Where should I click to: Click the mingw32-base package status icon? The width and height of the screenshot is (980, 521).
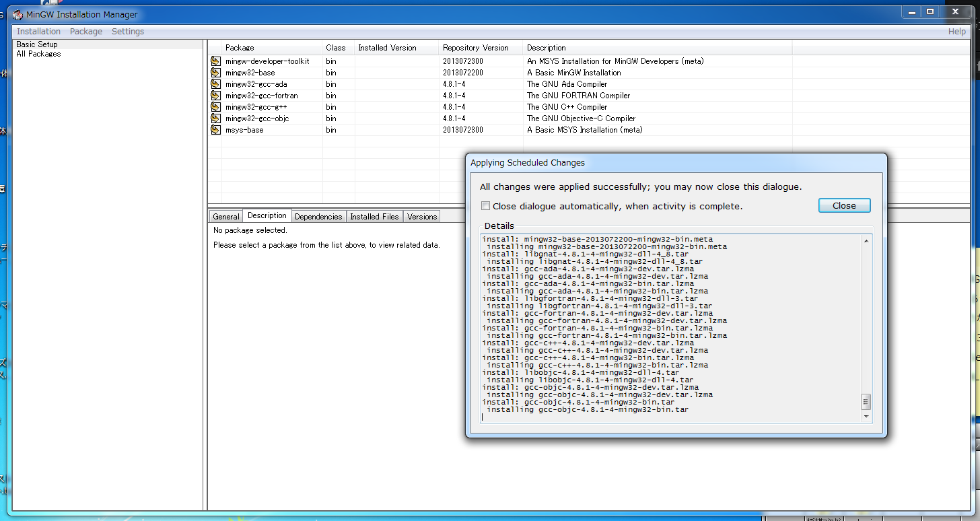pyautogui.click(x=215, y=73)
